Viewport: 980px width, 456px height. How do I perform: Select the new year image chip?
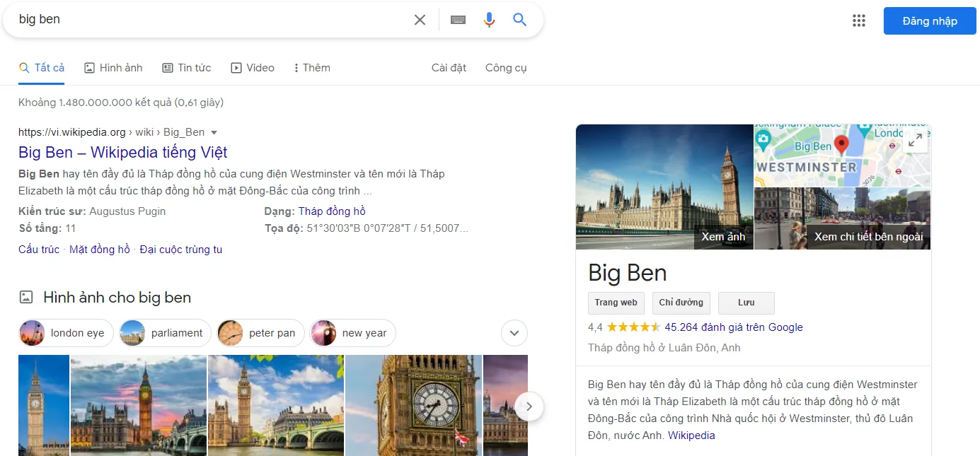pyautogui.click(x=353, y=333)
